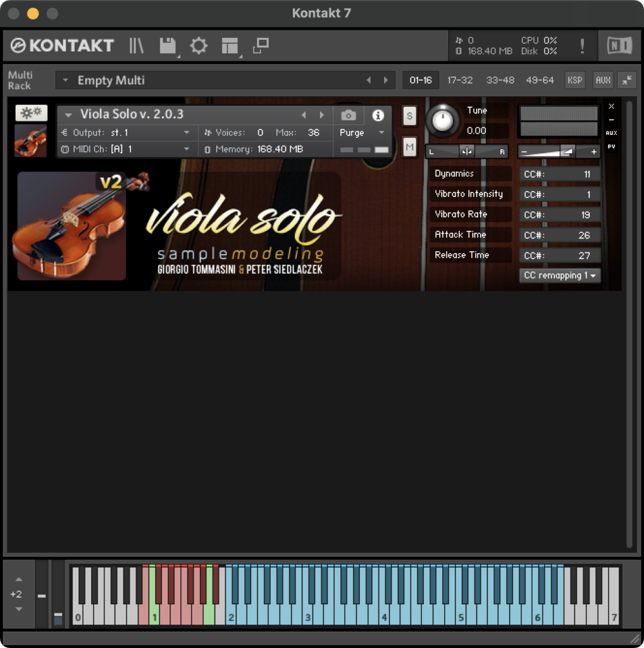Click the Tune knob
The width and height of the screenshot is (644, 648).
[x=442, y=121]
